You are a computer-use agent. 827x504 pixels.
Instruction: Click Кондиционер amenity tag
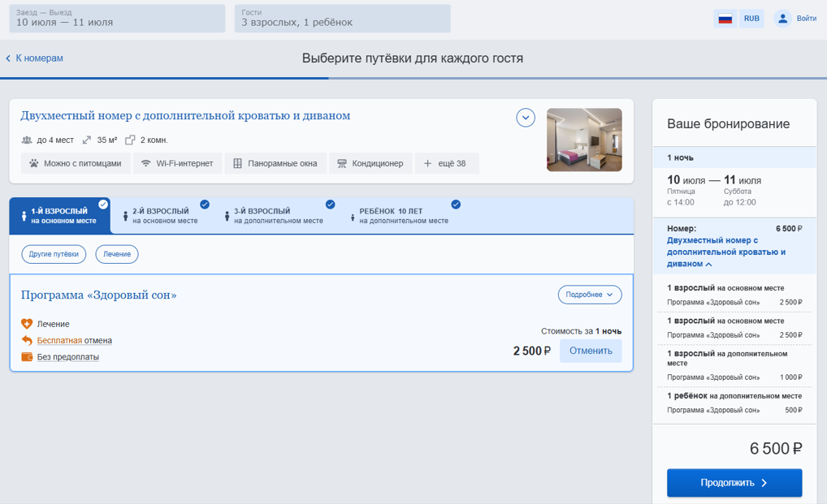(x=370, y=163)
